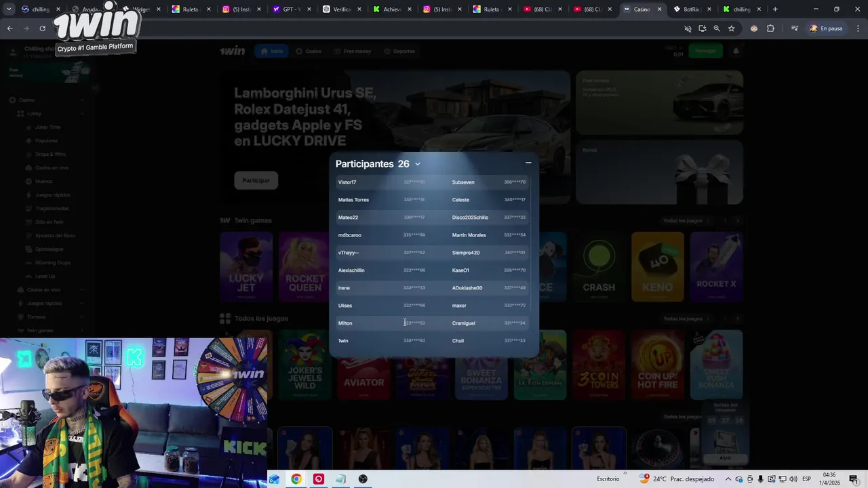Open the Keno game thumbnail
The width and height of the screenshot is (868, 488).
pyautogui.click(x=658, y=267)
